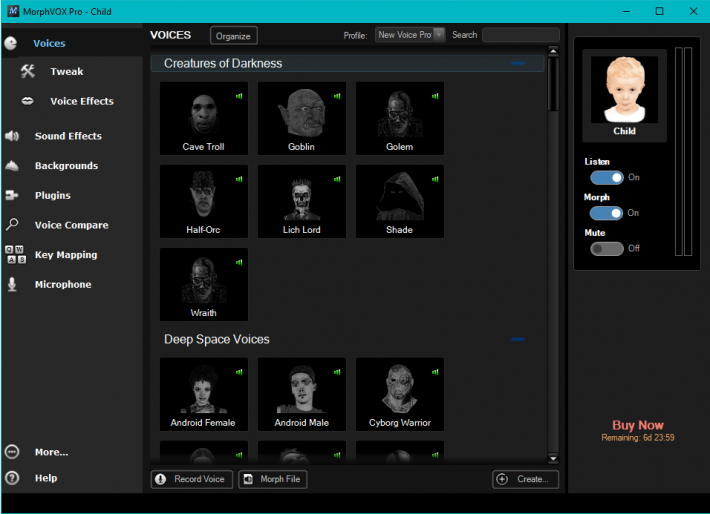Click the Microphone icon in sidebar
The height and width of the screenshot is (514, 710).
[x=12, y=284]
